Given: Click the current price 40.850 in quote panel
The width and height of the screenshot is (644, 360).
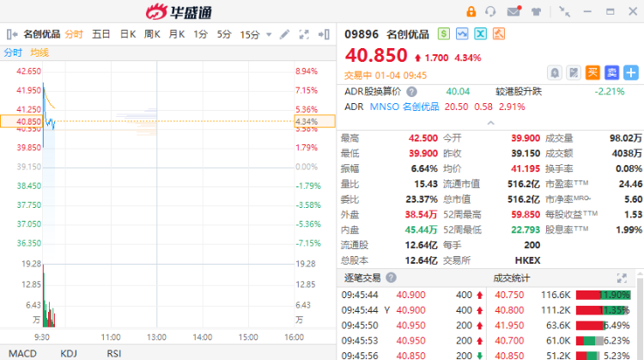Looking at the screenshot, I should 376,56.
